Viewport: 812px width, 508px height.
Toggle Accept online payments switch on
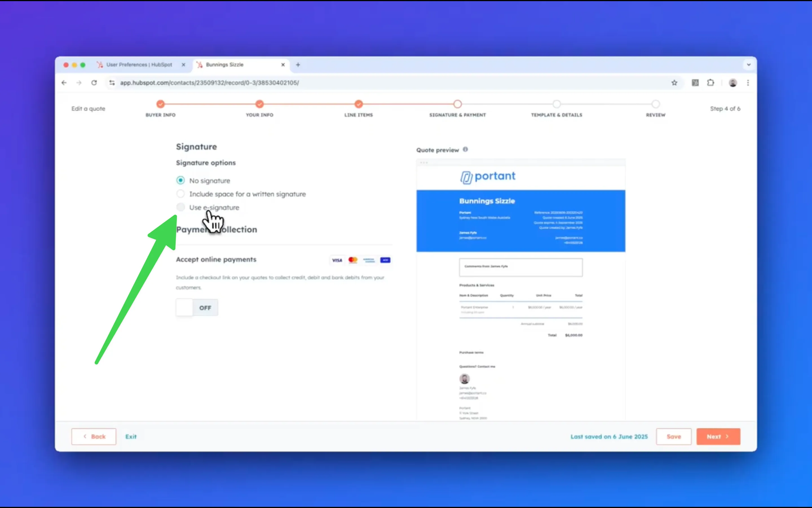pos(197,307)
